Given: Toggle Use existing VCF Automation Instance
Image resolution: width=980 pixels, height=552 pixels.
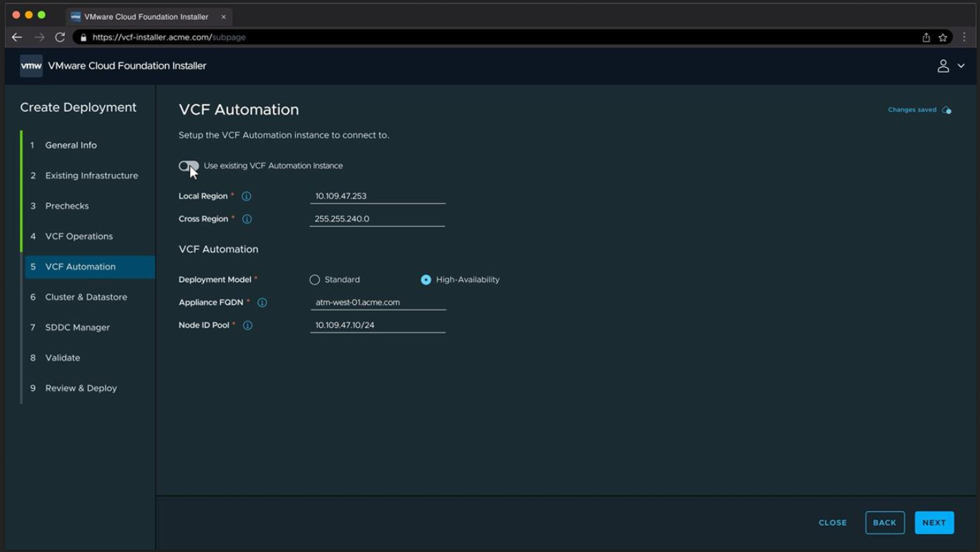Looking at the screenshot, I should [189, 166].
